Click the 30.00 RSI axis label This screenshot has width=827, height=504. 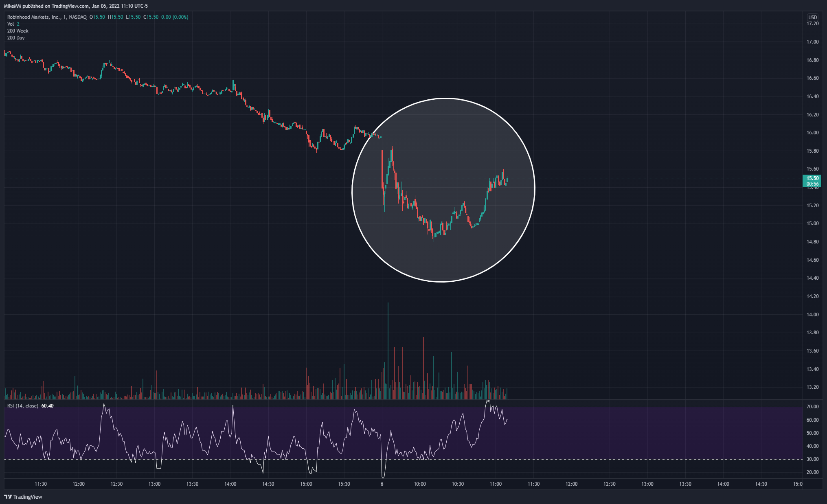(x=812, y=459)
